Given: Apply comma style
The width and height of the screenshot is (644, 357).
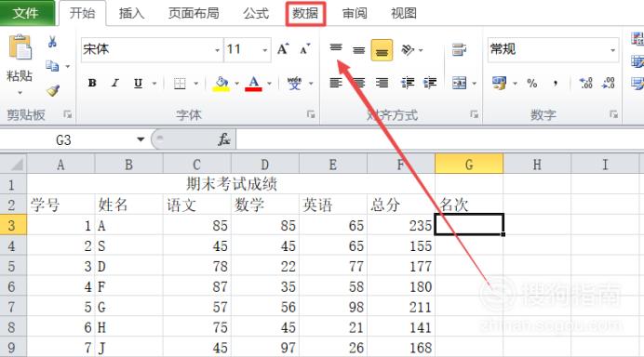Looking at the screenshot, I should point(555,84).
